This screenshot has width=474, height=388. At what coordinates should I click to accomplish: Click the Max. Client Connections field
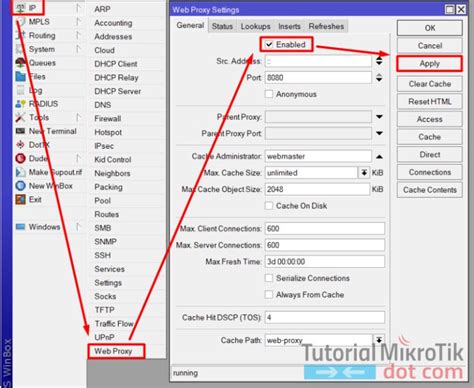(x=325, y=228)
